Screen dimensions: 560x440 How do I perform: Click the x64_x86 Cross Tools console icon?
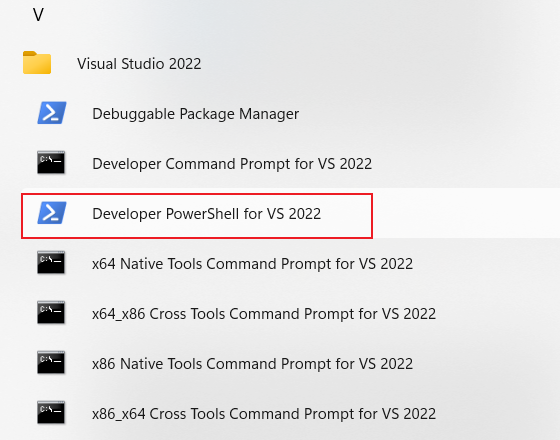(x=51, y=313)
